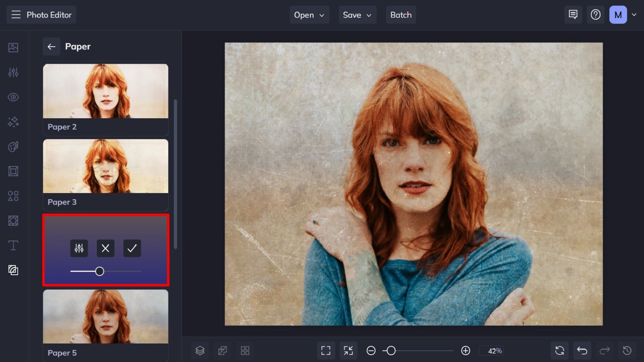Undo the last edit
Viewport: 644px width, 362px height.
[x=582, y=350]
